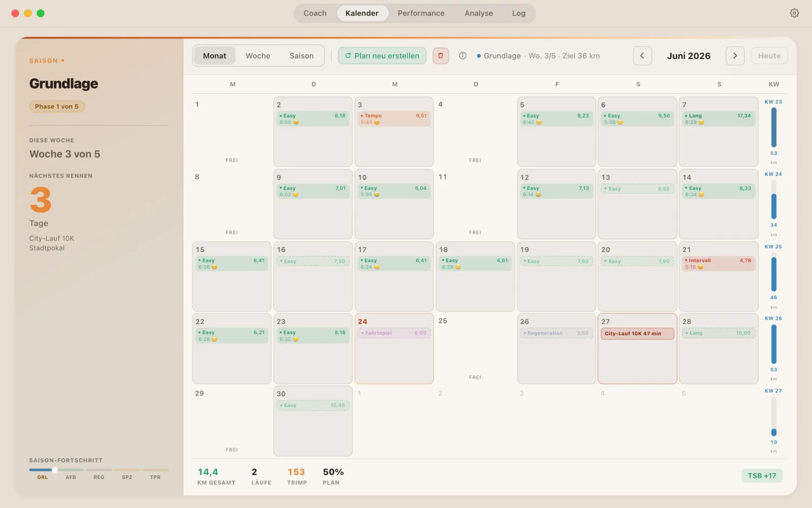
Task: Open the plan info circle icon
Action: [463, 56]
